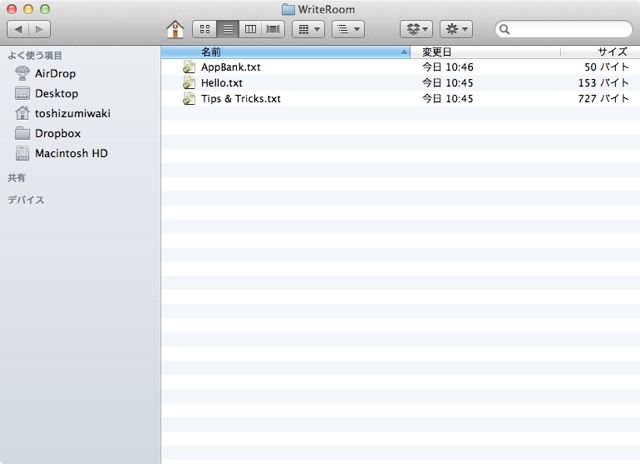Collapse the よく使う項目 sidebar section

tap(35, 56)
